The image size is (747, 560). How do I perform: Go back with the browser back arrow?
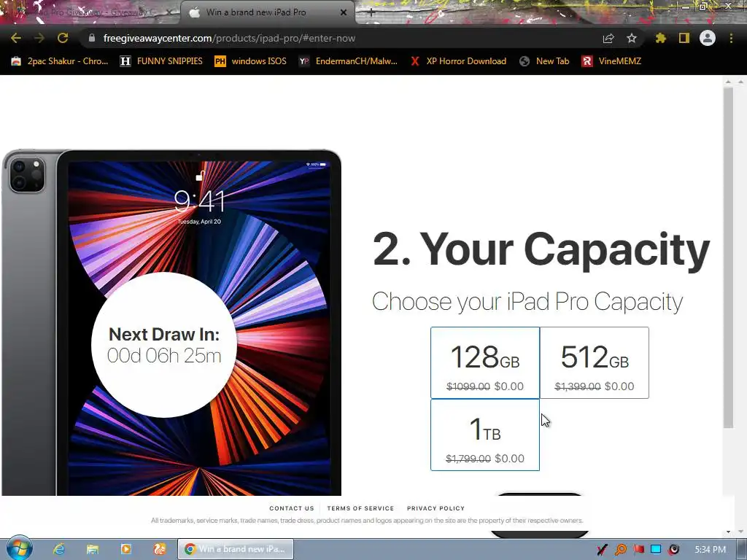16,38
